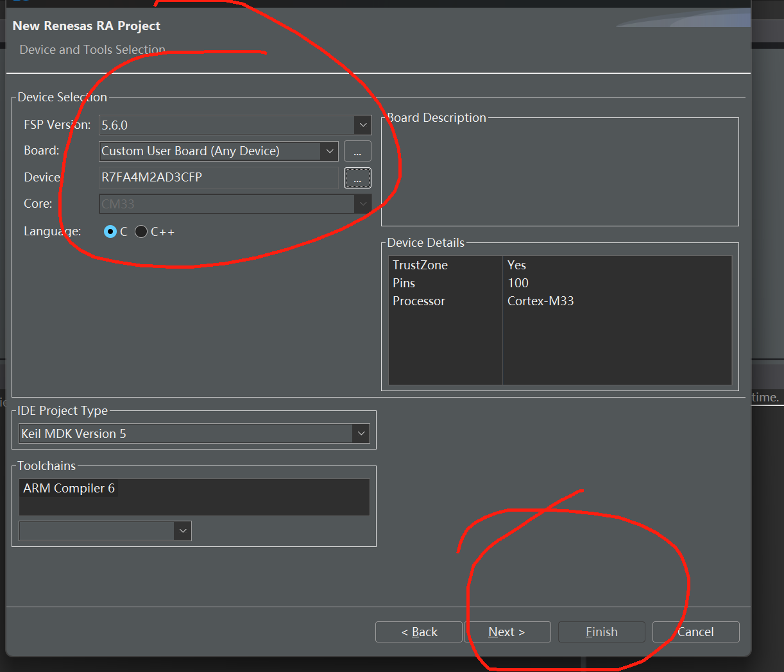Click the Custom User Board (Any Device) text

click(191, 151)
